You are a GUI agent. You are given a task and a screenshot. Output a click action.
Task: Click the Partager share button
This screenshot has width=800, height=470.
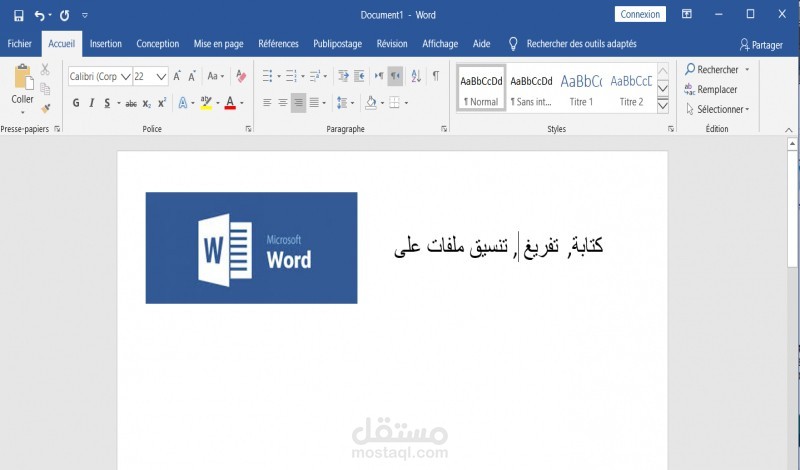(x=761, y=45)
